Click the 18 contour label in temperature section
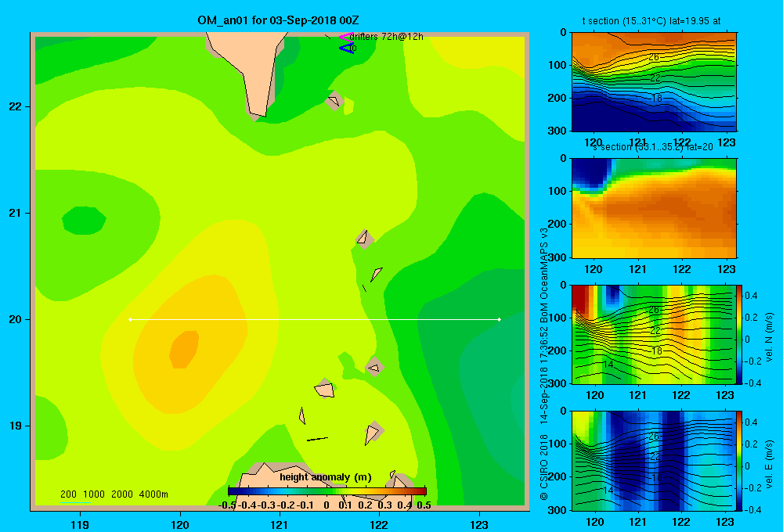Screen dimensions: 783x532 pyautogui.click(x=657, y=99)
